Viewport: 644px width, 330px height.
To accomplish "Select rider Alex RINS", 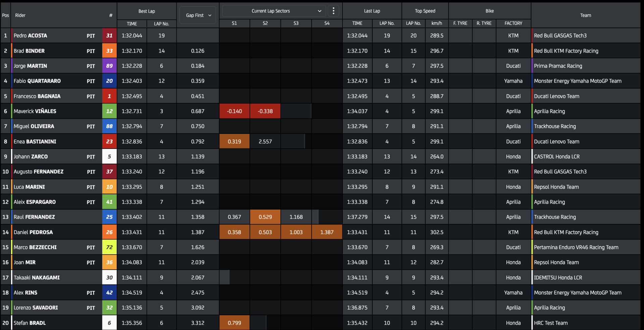I will coord(25,293).
